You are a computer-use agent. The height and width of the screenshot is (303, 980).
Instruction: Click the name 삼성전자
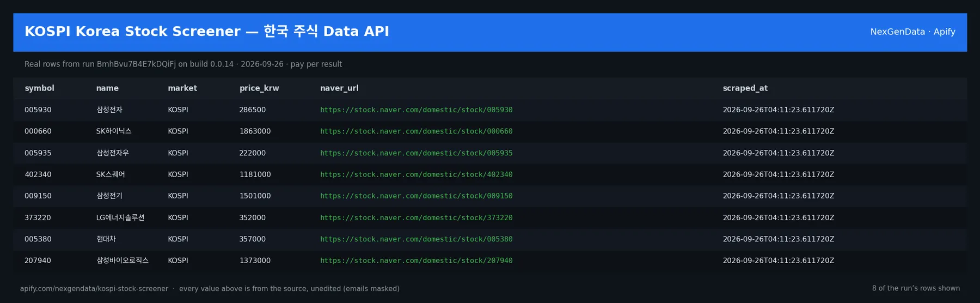point(109,110)
